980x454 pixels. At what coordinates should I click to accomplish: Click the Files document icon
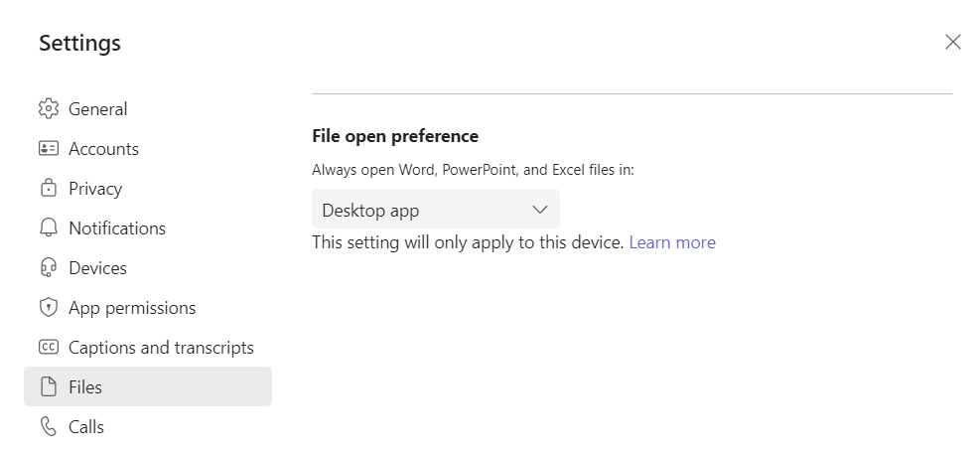point(48,387)
